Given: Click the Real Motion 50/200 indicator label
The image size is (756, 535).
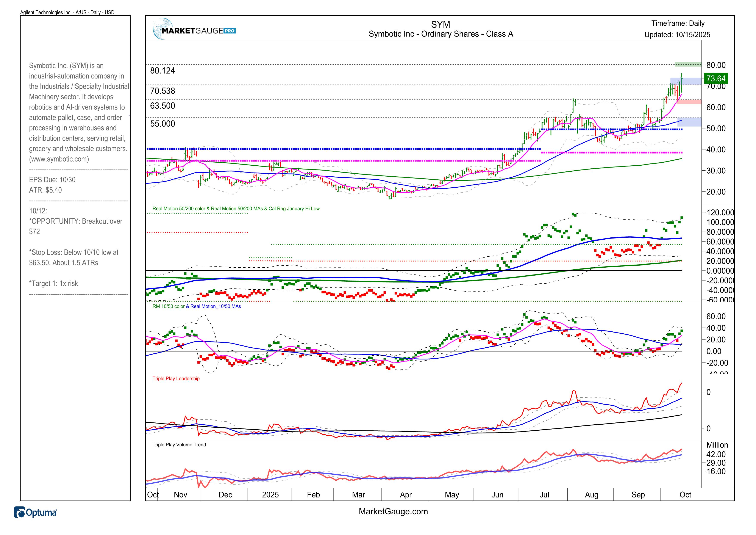Looking at the screenshot, I should coord(236,209).
